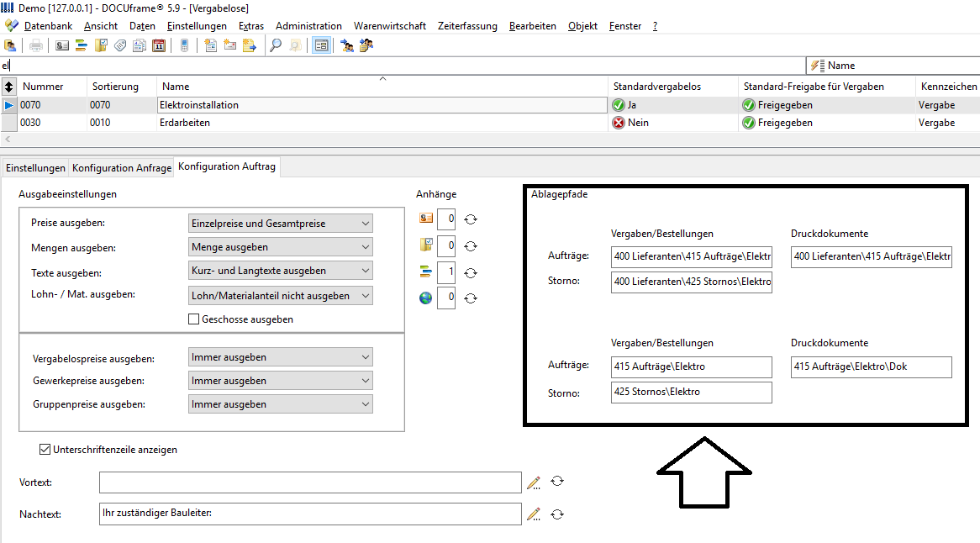Screen dimensions: 980x543
Task: Open the 'Preise ausgeben' dropdown
Action: [281, 223]
